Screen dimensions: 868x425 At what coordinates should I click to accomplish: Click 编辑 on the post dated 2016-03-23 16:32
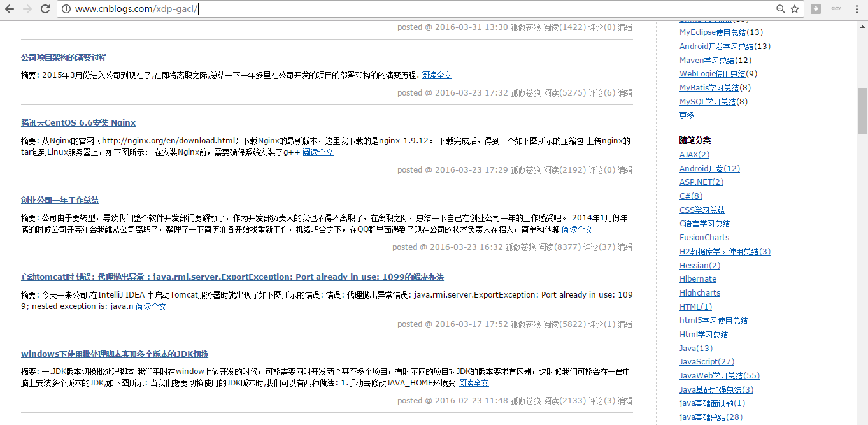(625, 247)
